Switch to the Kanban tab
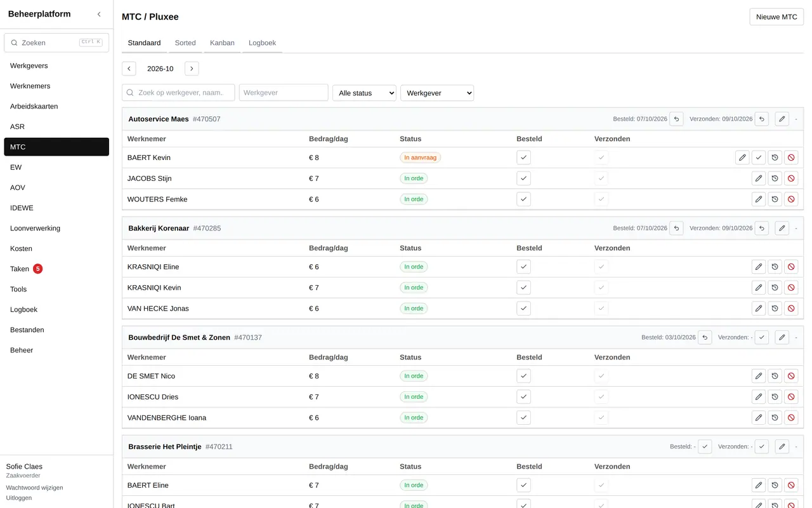 222,43
